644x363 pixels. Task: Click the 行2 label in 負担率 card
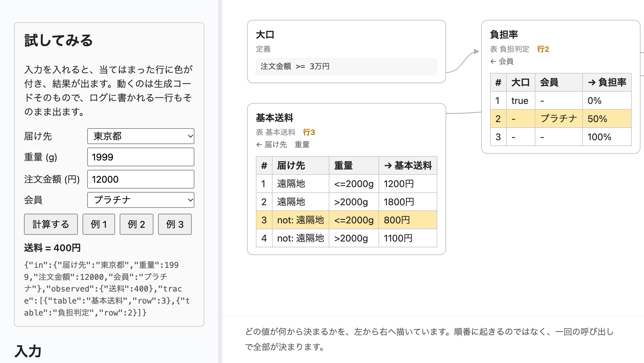[543, 49]
